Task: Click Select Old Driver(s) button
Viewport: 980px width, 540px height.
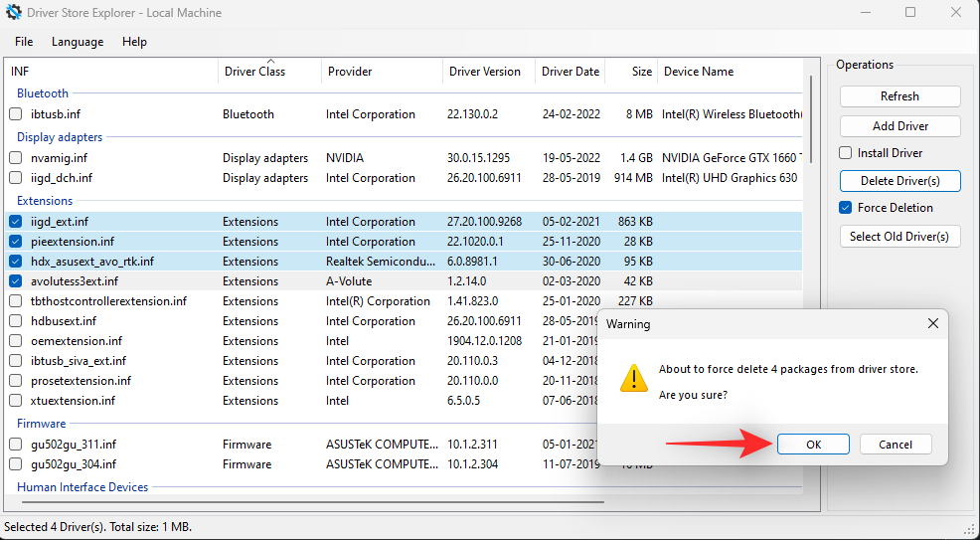Action: 900,237
